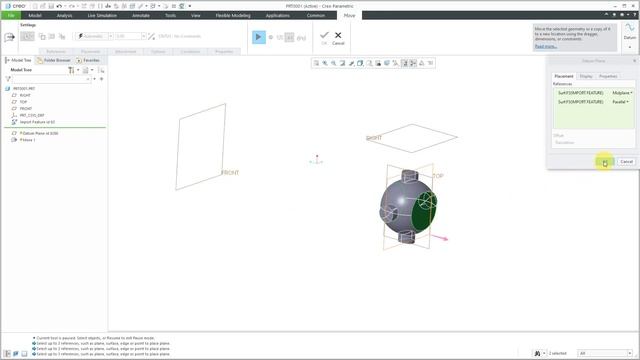Open the selection filter All dropdown in status bar

tap(605, 353)
